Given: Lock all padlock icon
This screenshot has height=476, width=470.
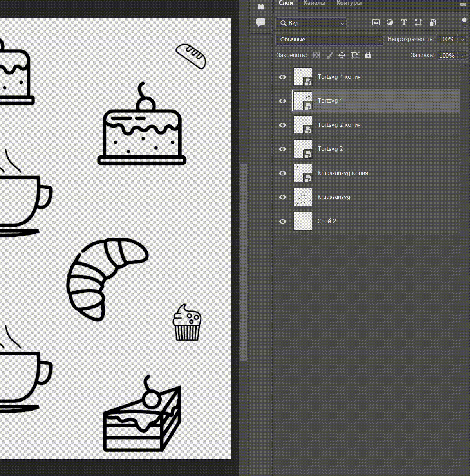Looking at the screenshot, I should 368,55.
